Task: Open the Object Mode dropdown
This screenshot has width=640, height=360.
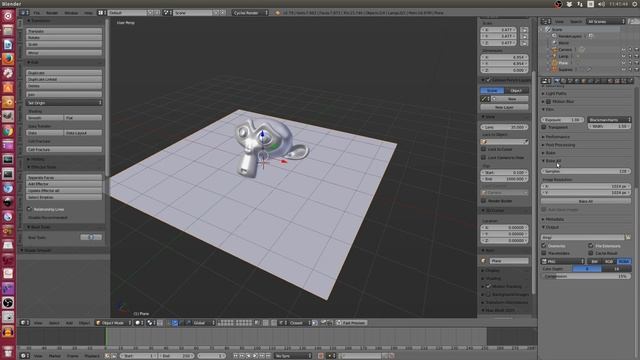Action: point(113,322)
